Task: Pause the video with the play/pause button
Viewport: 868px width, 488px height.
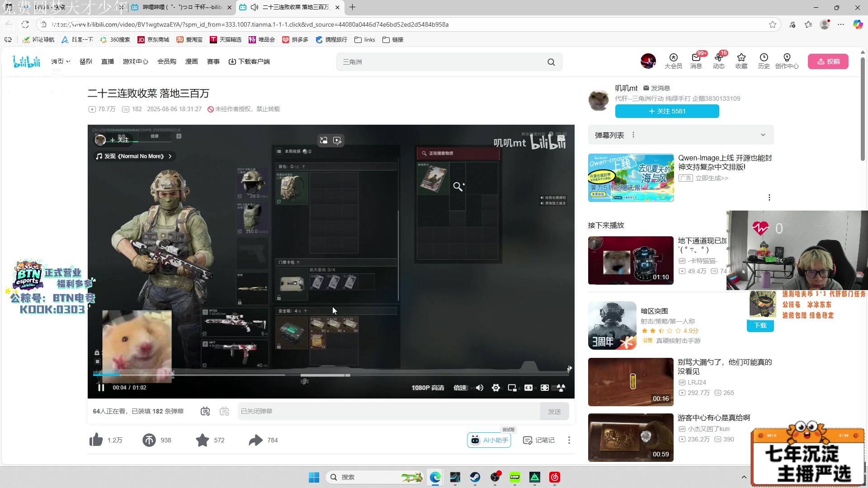Action: (101, 388)
